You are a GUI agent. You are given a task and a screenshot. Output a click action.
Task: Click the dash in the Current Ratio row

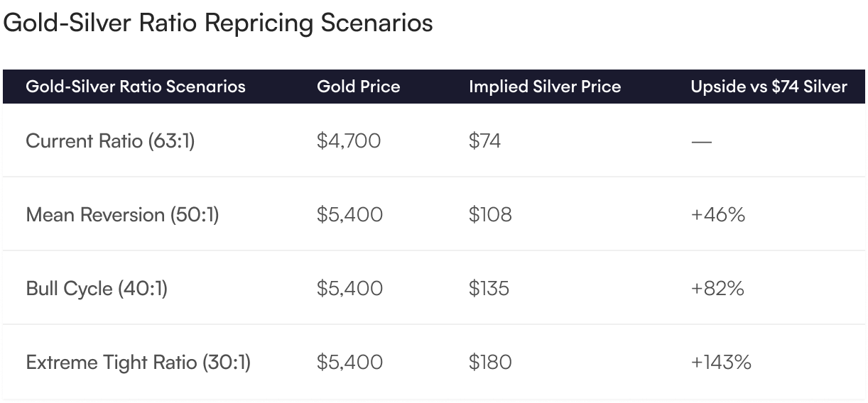[701, 141]
